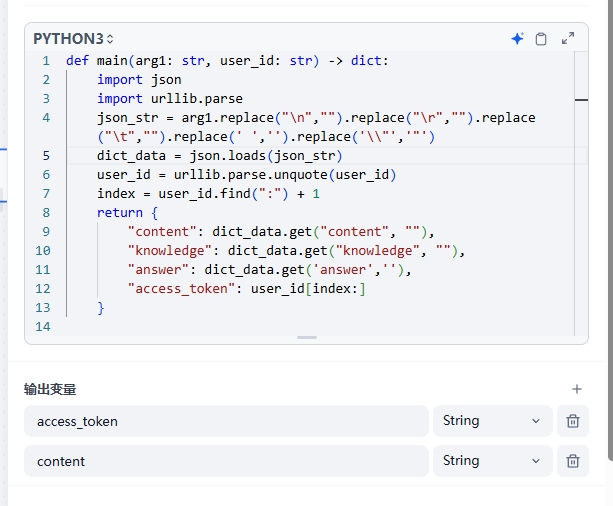This screenshot has height=506, width=613.
Task: Open the String type dropdown for content
Action: (x=492, y=461)
